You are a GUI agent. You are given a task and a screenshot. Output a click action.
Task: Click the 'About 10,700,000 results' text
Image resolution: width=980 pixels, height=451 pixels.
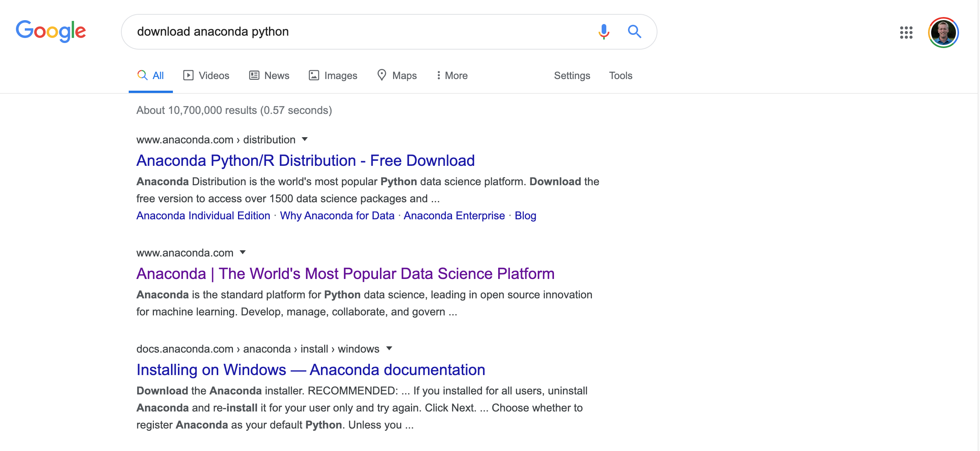[234, 110]
